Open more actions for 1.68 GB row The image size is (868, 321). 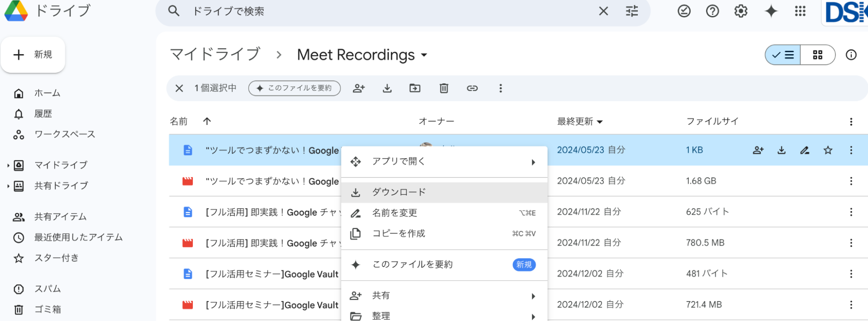(x=851, y=181)
